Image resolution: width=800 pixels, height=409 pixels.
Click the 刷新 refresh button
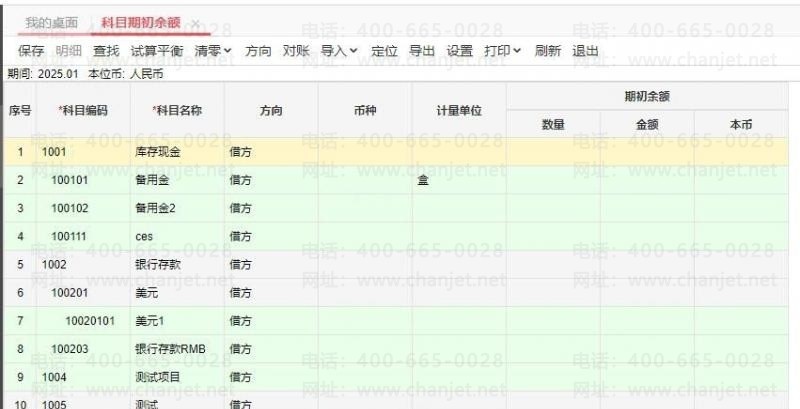point(547,50)
